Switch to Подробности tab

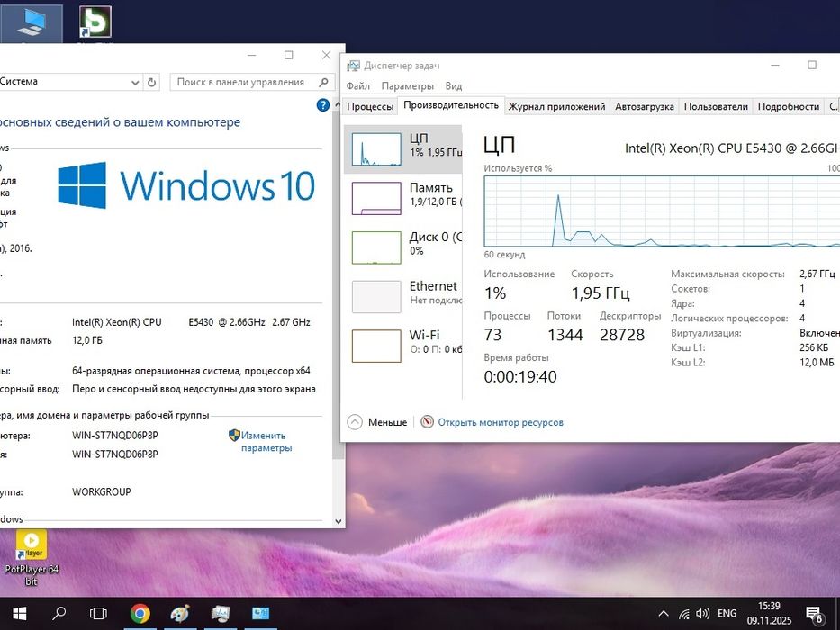click(789, 106)
